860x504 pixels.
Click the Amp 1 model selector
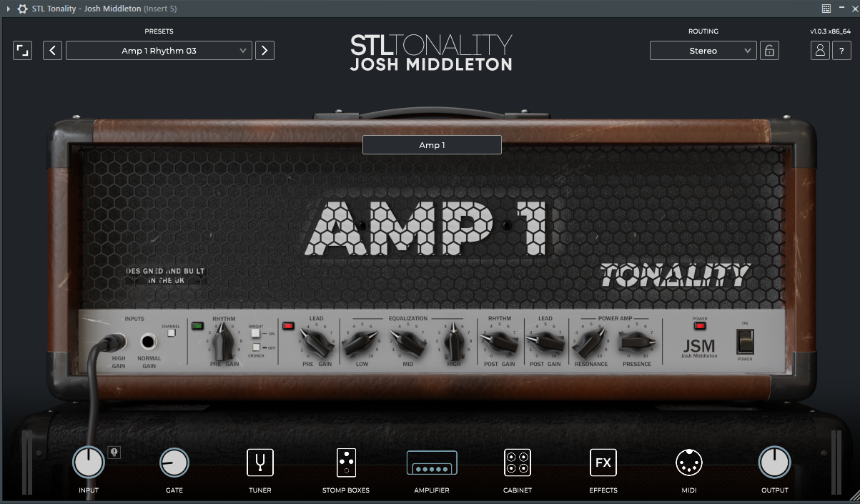pos(432,145)
